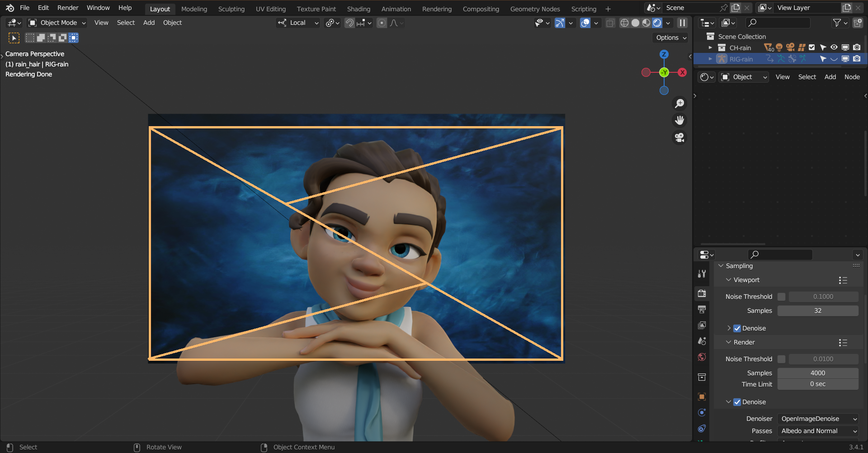Toggle camera view icon in viewport
Viewport: 868px width, 453px height.
coord(679,137)
